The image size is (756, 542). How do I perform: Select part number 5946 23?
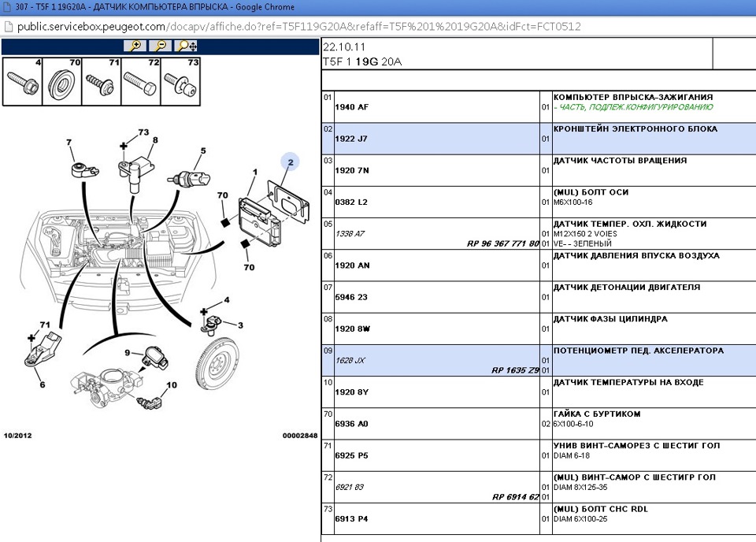pyautogui.click(x=351, y=297)
